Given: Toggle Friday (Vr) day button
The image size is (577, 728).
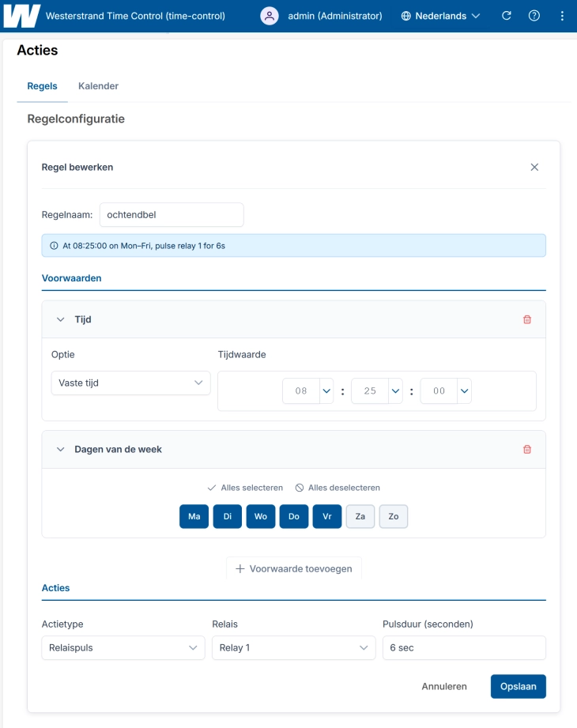Looking at the screenshot, I should point(327,516).
